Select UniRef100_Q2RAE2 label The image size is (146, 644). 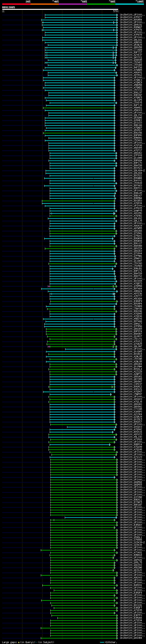(x=131, y=120)
